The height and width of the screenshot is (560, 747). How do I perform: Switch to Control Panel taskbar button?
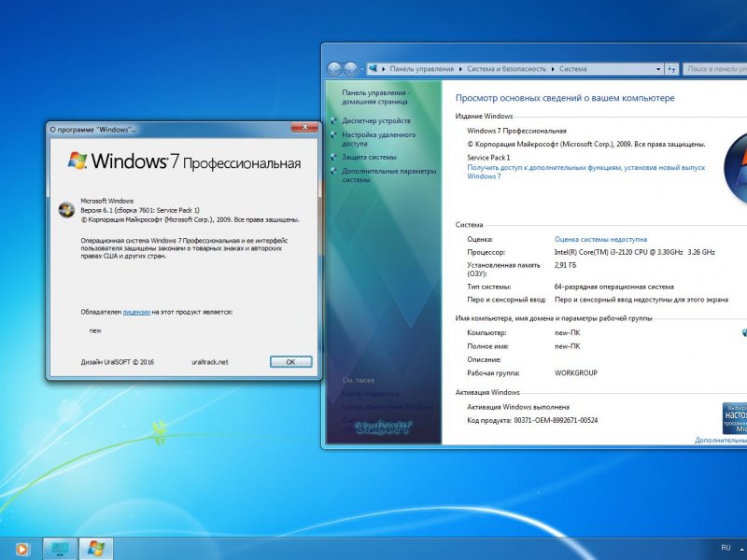pos(60,549)
